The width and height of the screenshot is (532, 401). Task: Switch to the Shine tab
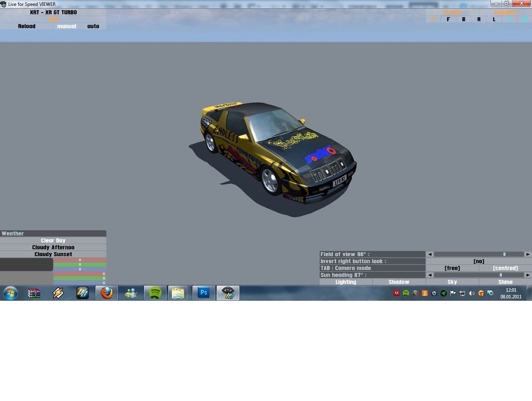coord(505,282)
